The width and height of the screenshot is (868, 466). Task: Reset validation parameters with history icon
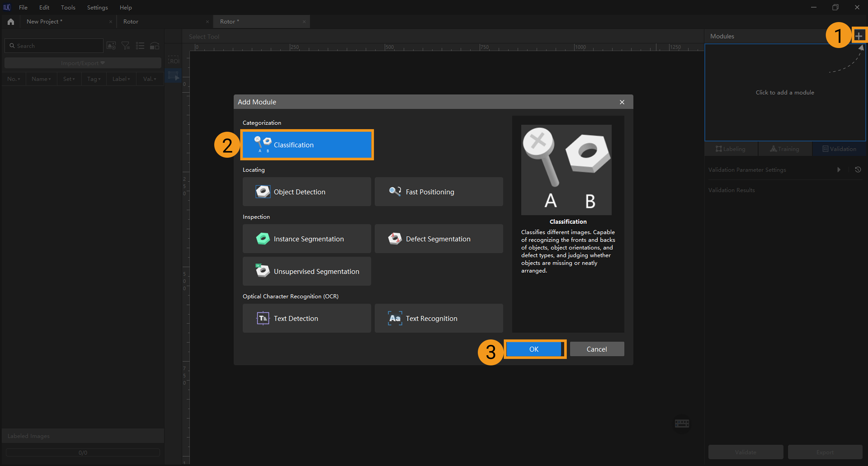[858, 169]
